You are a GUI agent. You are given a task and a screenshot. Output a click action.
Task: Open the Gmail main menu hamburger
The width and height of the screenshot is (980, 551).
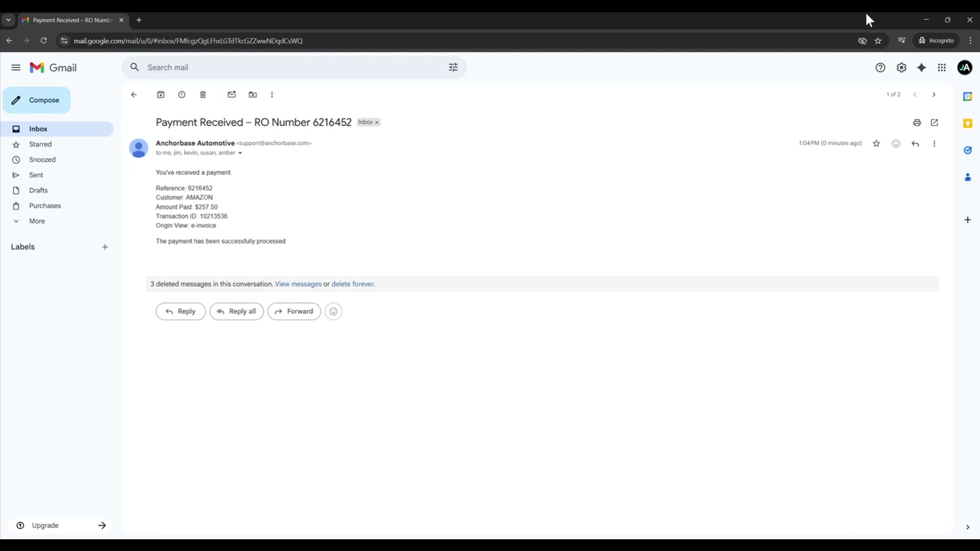(x=16, y=67)
